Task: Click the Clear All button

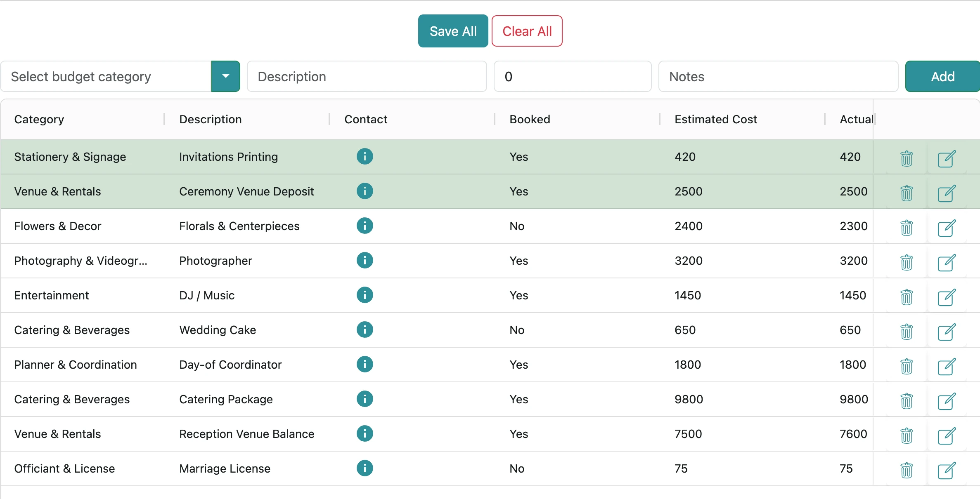Action: tap(527, 31)
